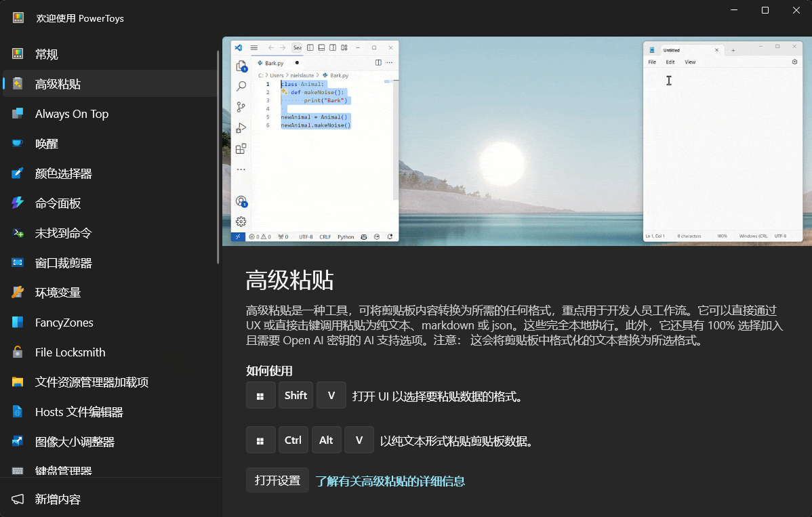The height and width of the screenshot is (517, 812).
Task: Click the Hosts 文件编辑器 icon
Action: 18,412
